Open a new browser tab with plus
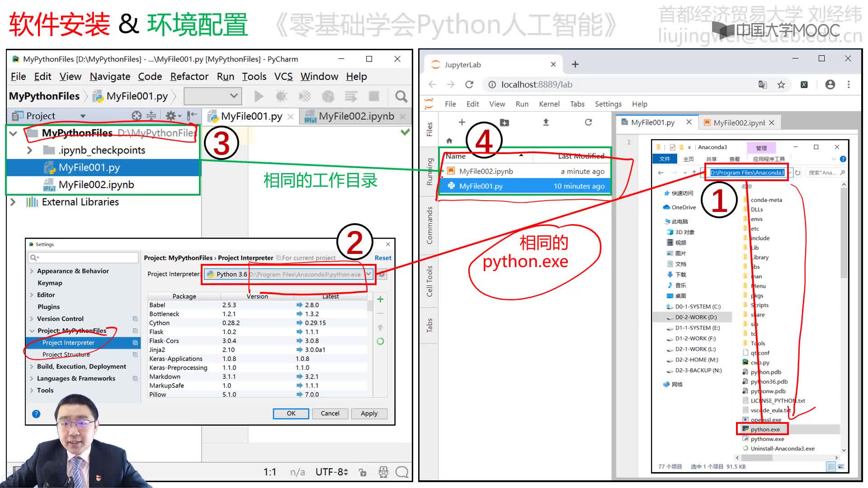Image resolution: width=868 pixels, height=488 pixels. click(575, 64)
